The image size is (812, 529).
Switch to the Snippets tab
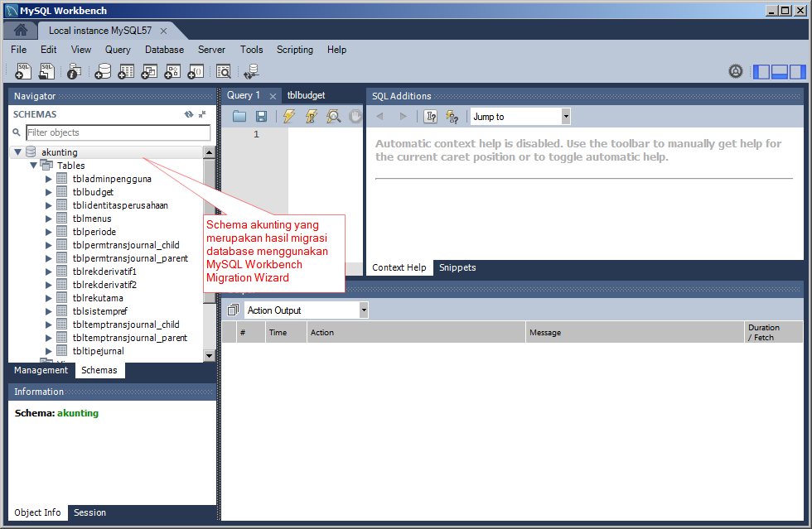pos(457,267)
